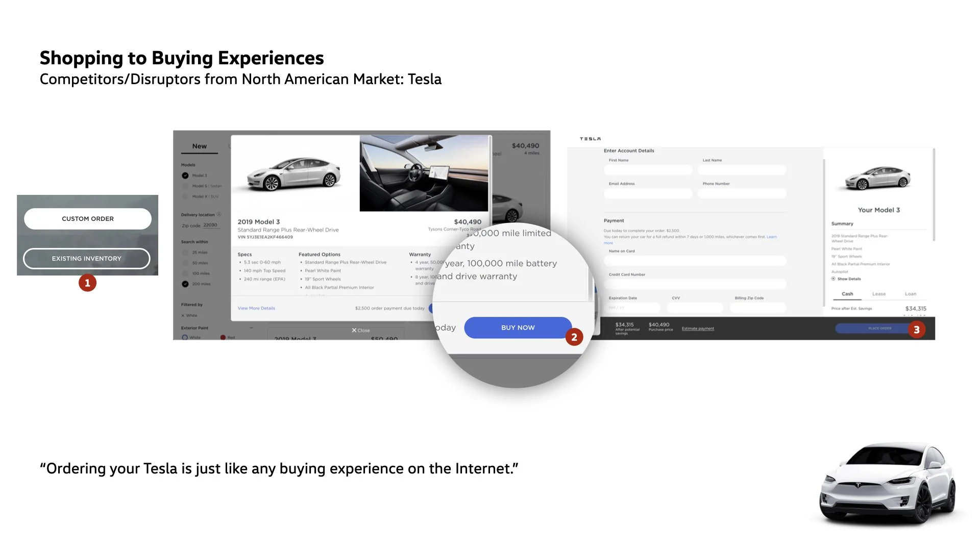Switch to the Lease payment tab

879,294
